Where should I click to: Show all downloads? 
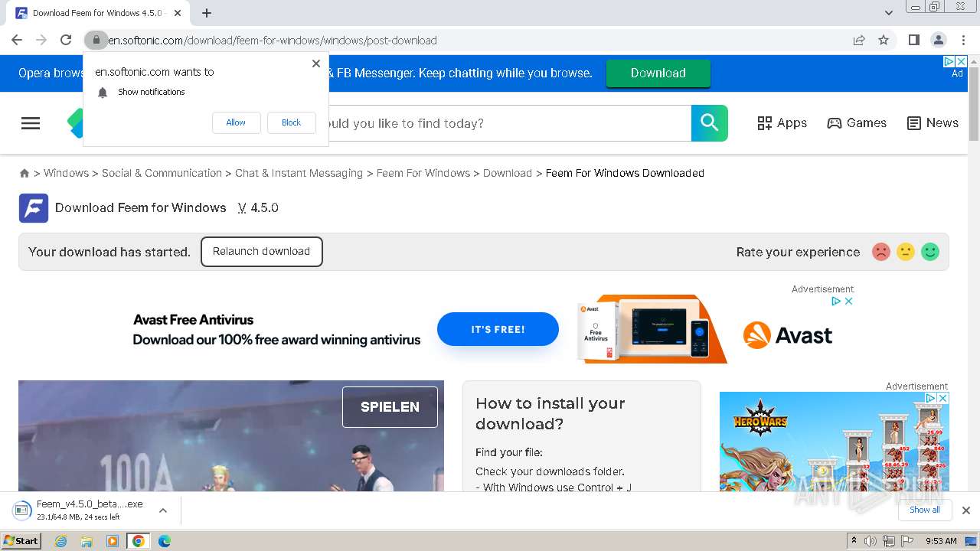[x=925, y=510]
